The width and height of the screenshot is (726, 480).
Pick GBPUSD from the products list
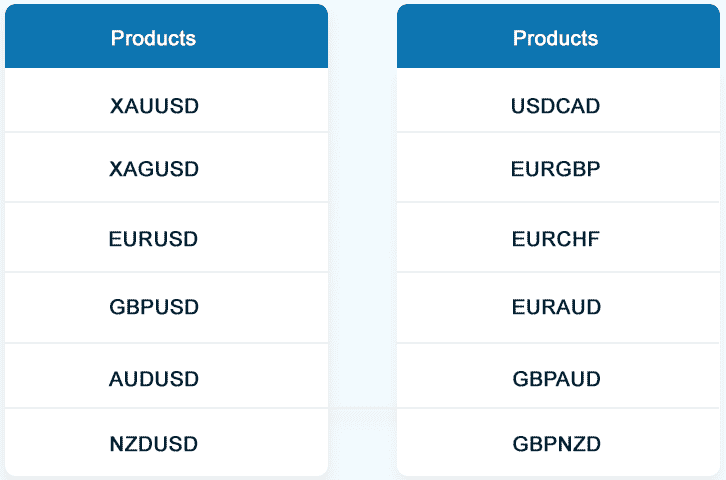[x=154, y=307]
